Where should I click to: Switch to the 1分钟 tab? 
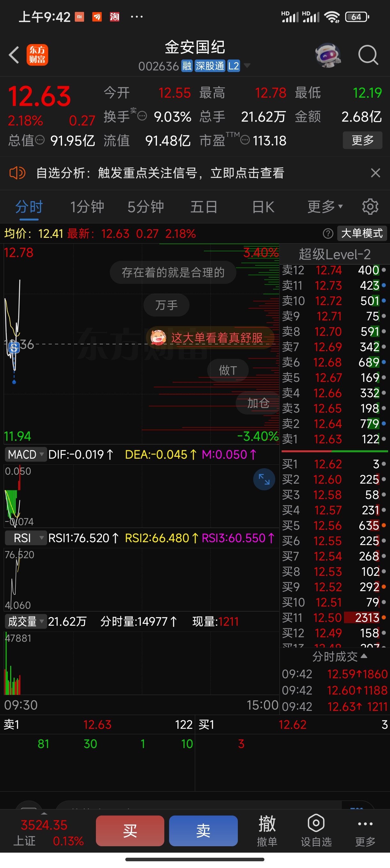(87, 207)
